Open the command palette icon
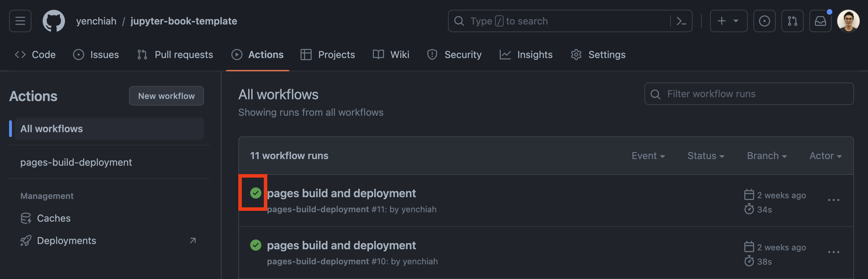The image size is (868, 279). tap(681, 21)
